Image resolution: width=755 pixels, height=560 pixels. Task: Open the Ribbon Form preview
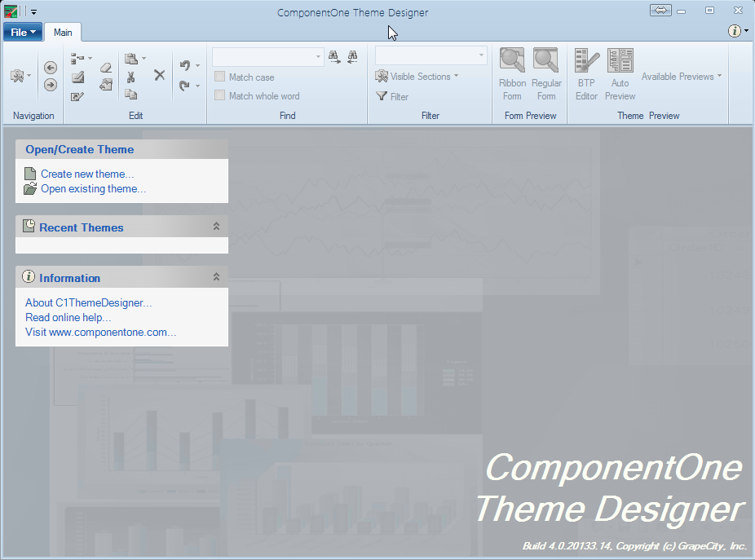tap(512, 75)
